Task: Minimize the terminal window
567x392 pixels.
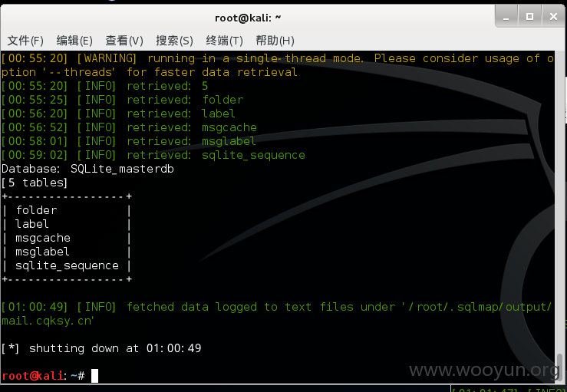Action: tap(506, 17)
